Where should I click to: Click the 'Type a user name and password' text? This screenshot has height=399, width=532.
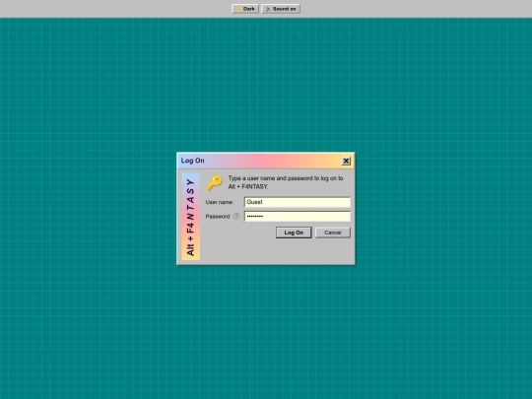(x=286, y=182)
